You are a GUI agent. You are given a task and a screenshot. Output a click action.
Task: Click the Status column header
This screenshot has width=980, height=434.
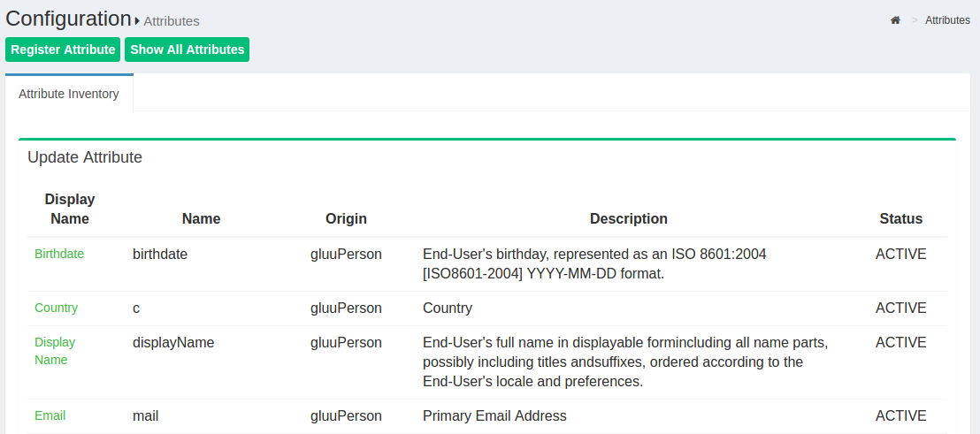click(x=900, y=218)
